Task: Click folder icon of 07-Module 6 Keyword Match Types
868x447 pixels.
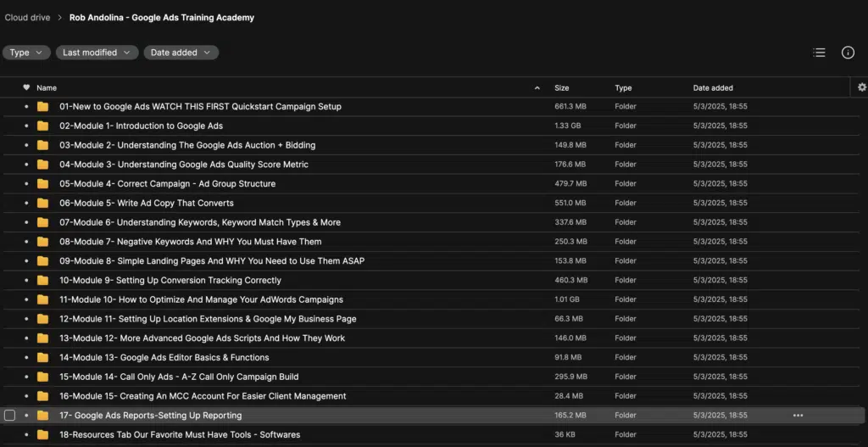Action: [42, 223]
